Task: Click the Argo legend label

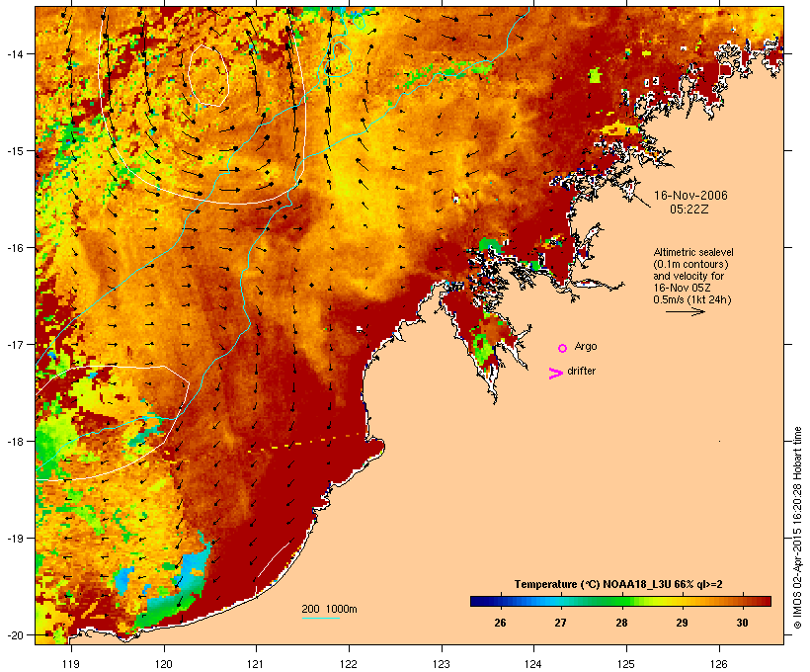Action: pos(586,346)
